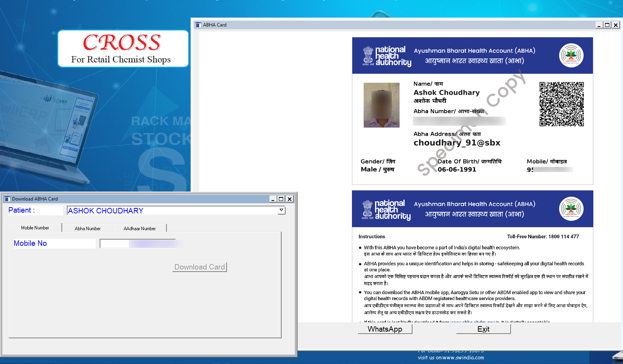Click the Exit button in ABHA Card window
Viewport: 623px width, 364px height.
click(x=483, y=329)
